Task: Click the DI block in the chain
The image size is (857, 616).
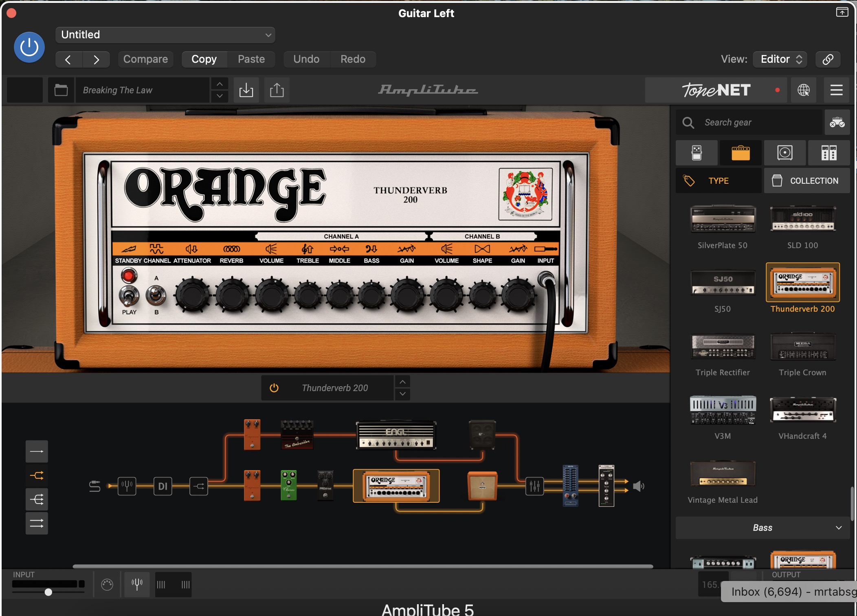Action: click(x=163, y=486)
